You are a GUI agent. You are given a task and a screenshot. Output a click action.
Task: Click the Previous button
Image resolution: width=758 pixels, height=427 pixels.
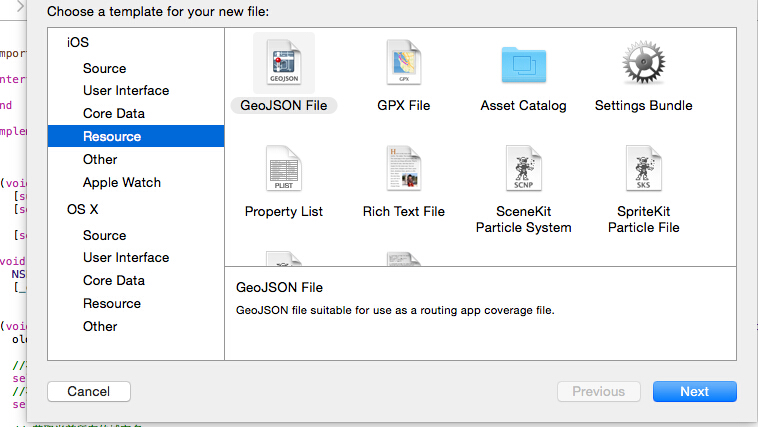[599, 391]
